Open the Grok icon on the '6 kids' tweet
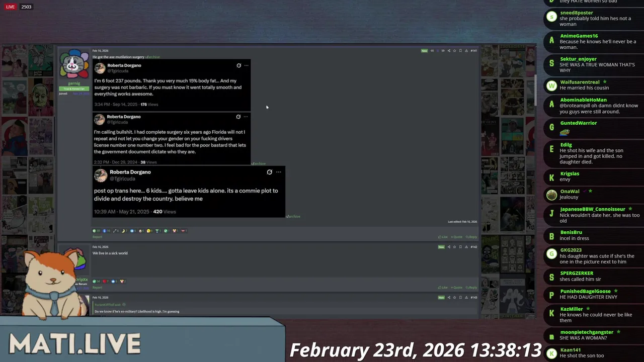 pos(269,172)
